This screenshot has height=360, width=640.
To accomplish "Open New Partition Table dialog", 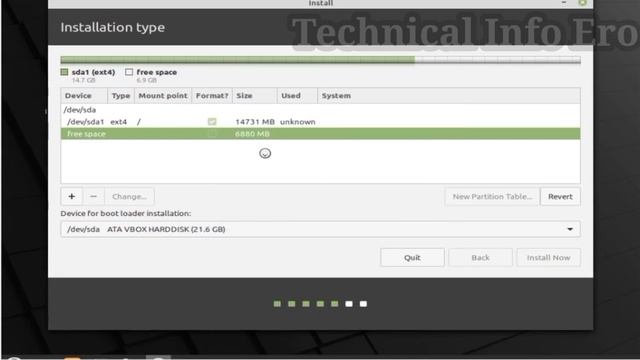I will pos(492,196).
